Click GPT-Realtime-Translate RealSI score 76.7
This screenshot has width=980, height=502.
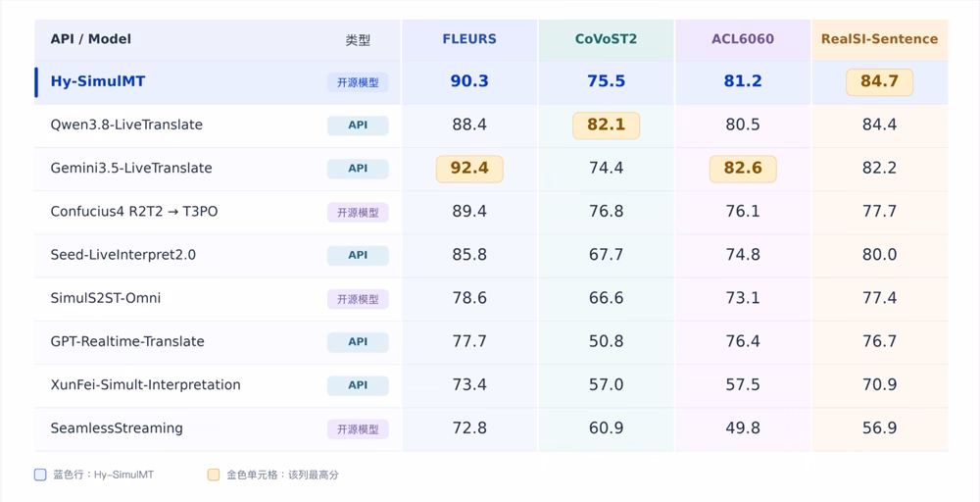coord(879,341)
